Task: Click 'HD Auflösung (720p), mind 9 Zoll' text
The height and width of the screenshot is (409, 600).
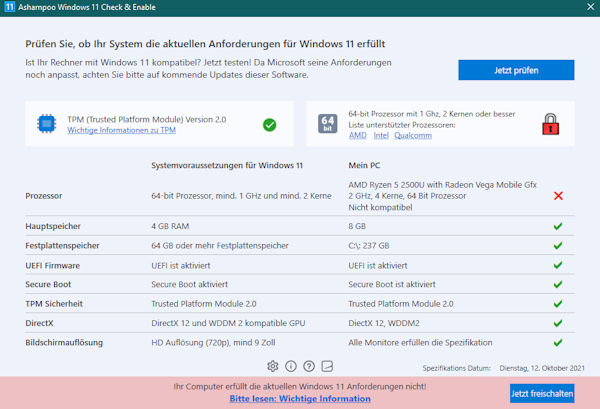Action: pos(213,342)
